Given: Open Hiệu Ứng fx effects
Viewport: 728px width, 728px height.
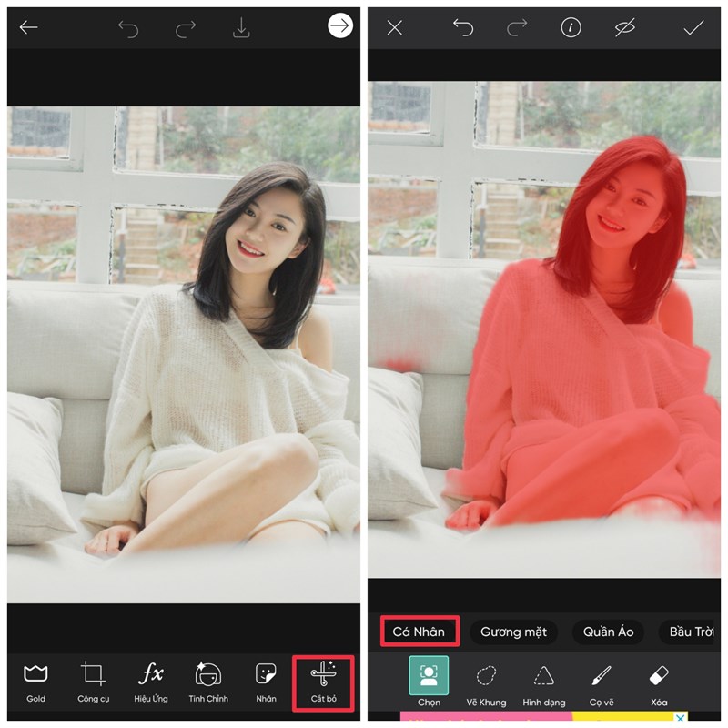Looking at the screenshot, I should point(151,683).
